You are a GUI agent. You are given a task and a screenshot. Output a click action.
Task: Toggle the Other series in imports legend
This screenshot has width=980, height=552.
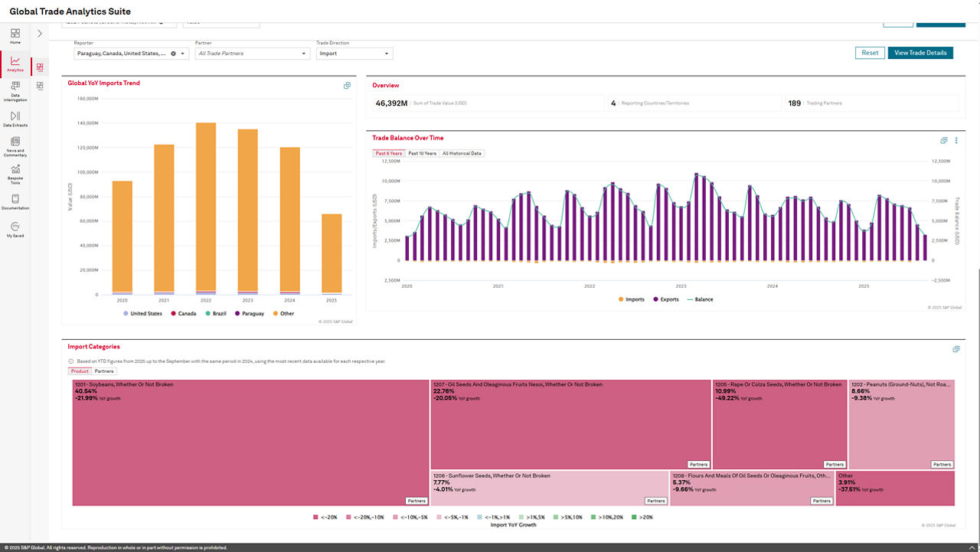pos(283,313)
